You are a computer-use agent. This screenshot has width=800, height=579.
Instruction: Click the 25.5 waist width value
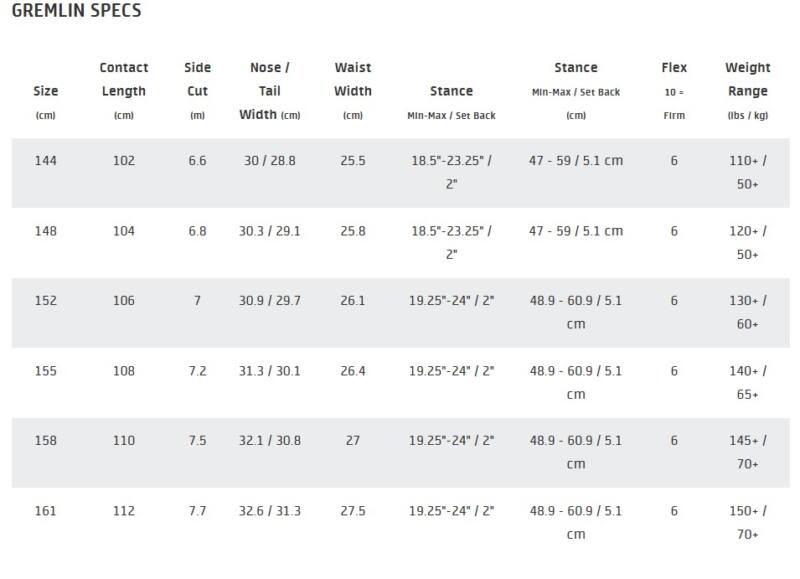tap(353, 161)
